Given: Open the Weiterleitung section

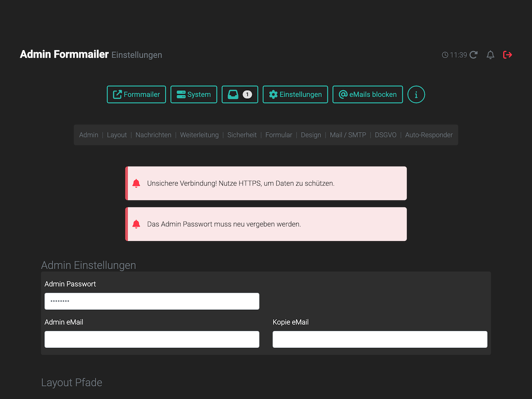Looking at the screenshot, I should (x=199, y=135).
